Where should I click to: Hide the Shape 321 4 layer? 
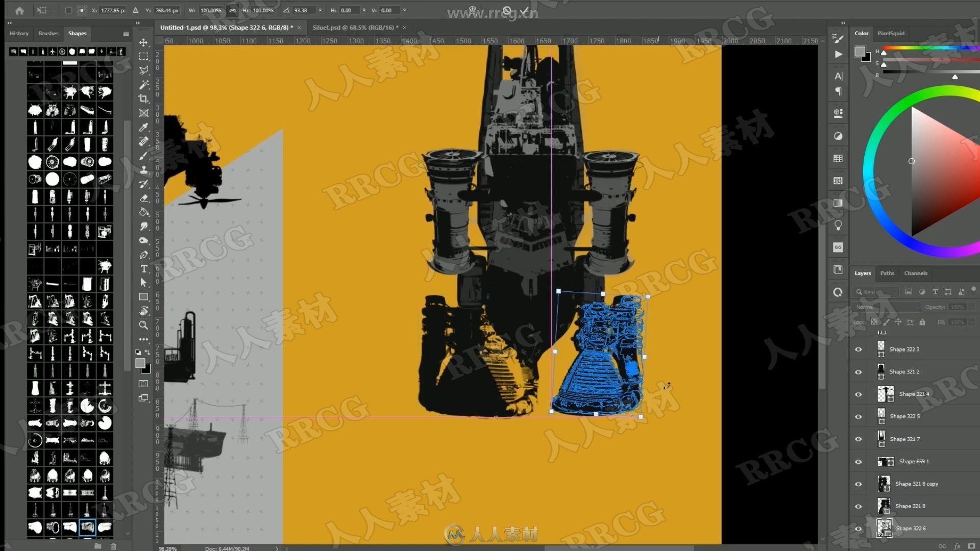(858, 394)
